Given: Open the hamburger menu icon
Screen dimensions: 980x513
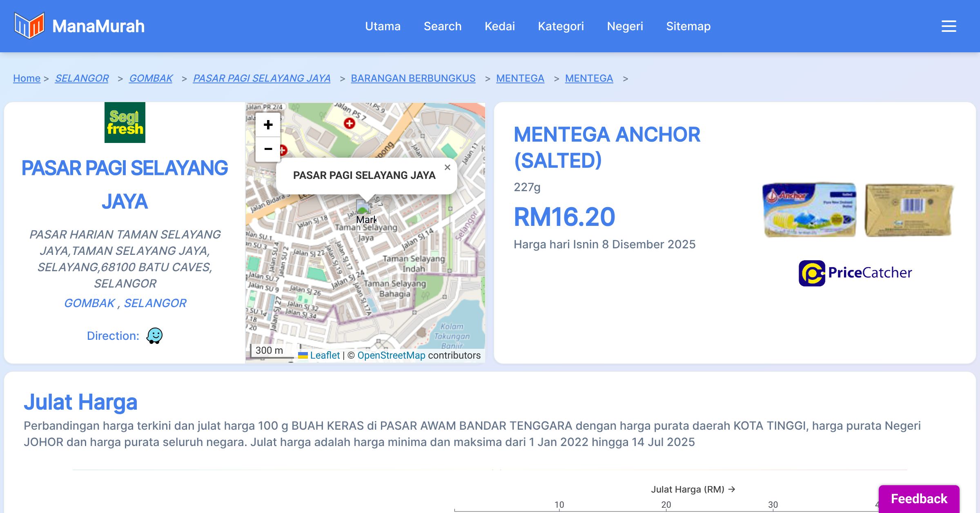Looking at the screenshot, I should 949,26.
